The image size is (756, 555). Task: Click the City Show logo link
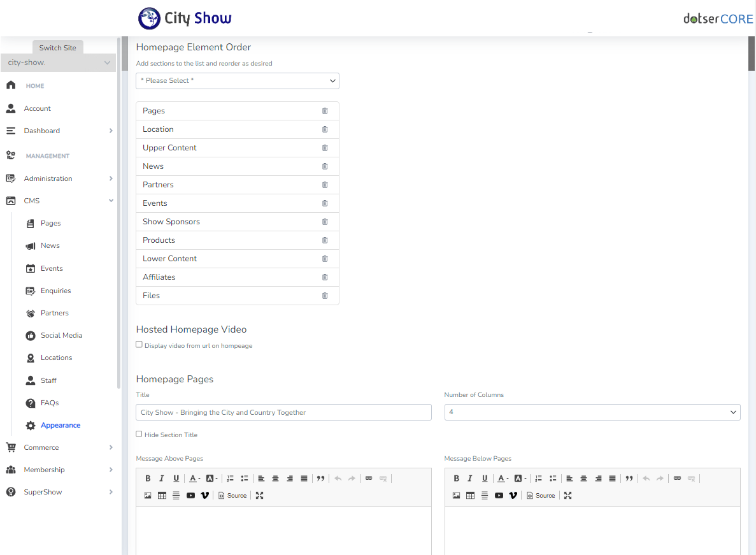coord(185,18)
